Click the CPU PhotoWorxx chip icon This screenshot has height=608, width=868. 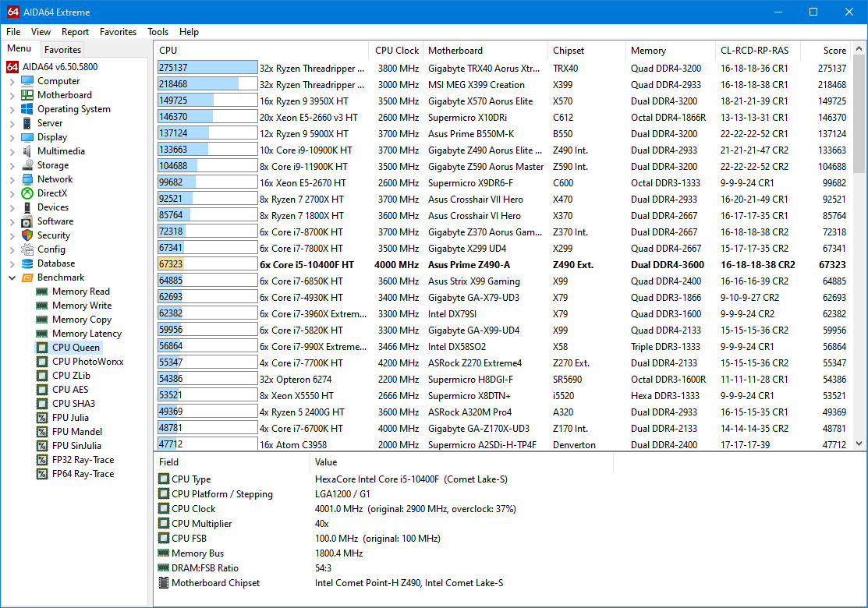coord(42,361)
